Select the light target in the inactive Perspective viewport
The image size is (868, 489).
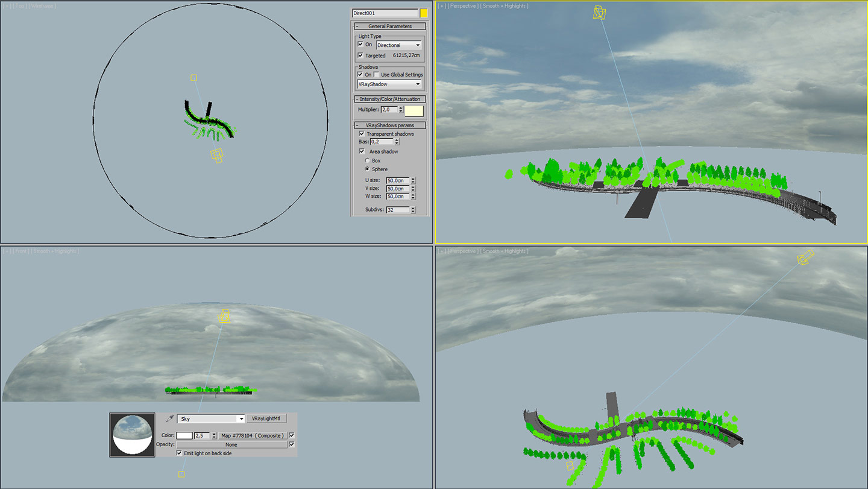pyautogui.click(x=570, y=465)
